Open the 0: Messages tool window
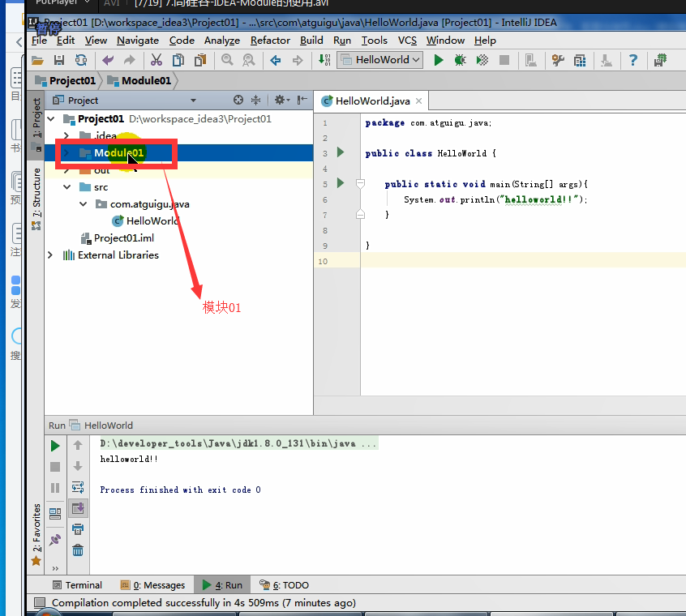 (x=152, y=585)
